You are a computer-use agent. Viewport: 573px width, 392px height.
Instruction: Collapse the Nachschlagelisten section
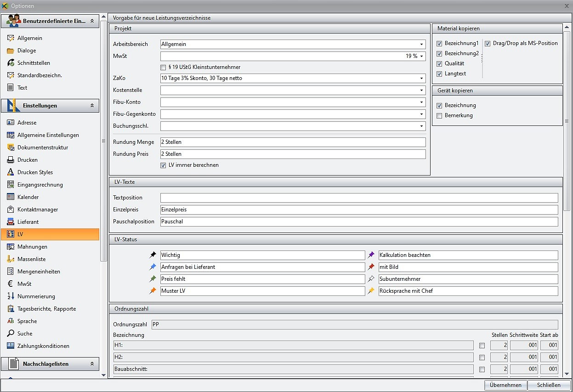tap(92, 364)
